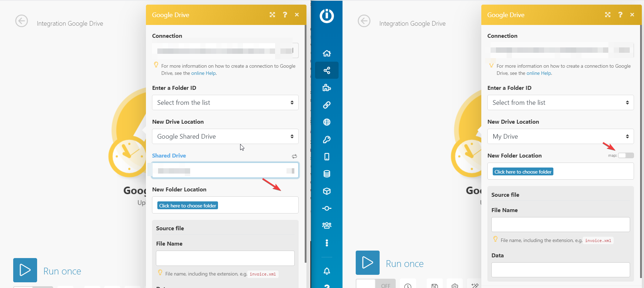Click online Help link in left dialog
The height and width of the screenshot is (288, 644).
tap(203, 73)
